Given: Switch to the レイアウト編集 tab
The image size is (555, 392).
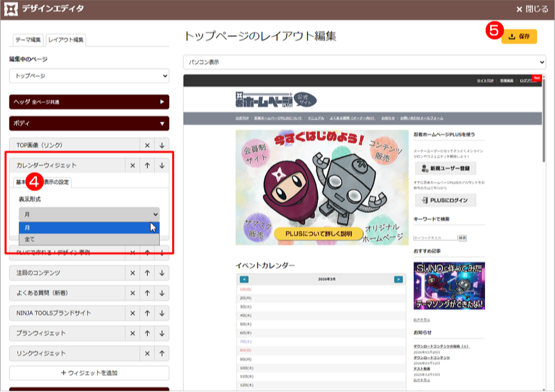Looking at the screenshot, I should [x=65, y=40].
